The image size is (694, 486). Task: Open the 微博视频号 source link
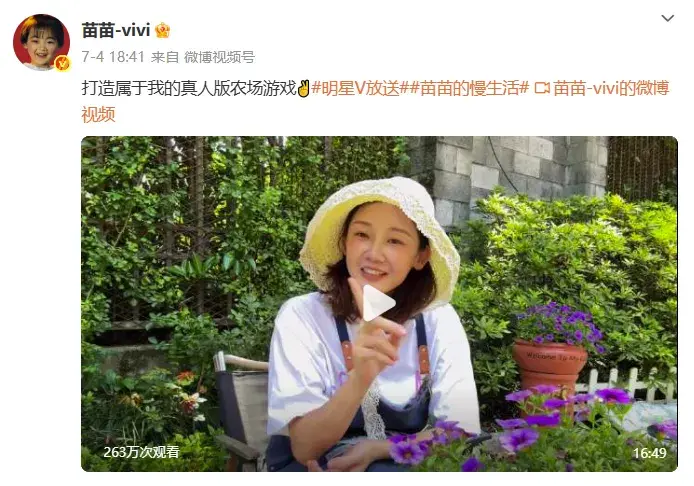(219, 57)
